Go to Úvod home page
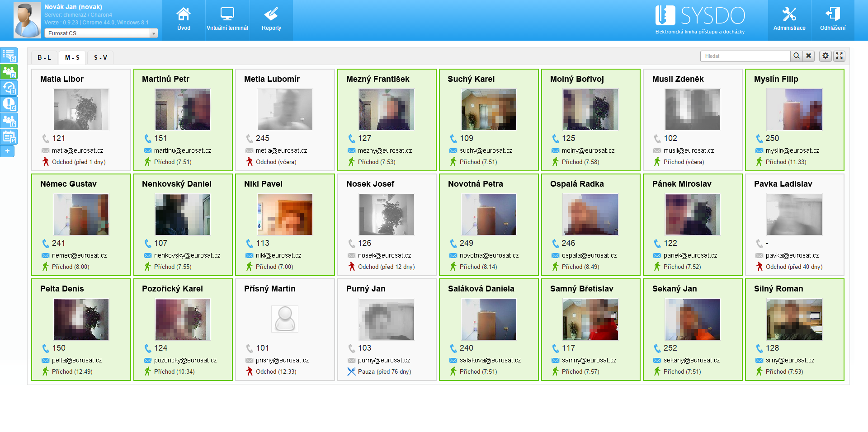This screenshot has width=868, height=432. [184, 20]
